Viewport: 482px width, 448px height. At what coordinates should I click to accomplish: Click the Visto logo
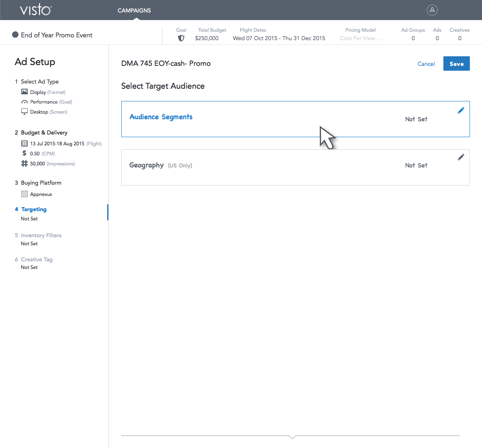[x=36, y=10]
